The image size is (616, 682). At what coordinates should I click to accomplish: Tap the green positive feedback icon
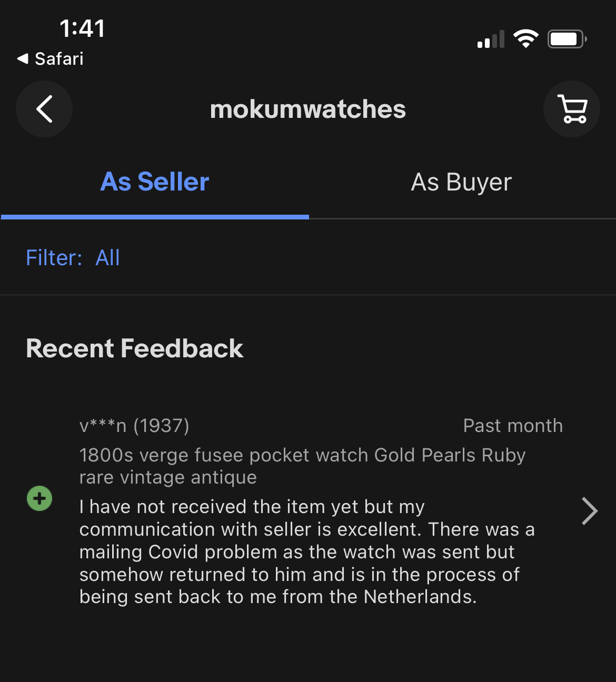39,498
